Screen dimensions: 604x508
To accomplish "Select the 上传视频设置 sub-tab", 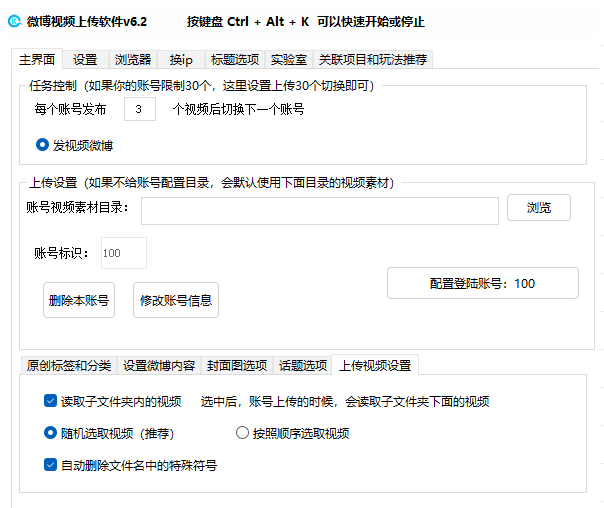I will [x=375, y=365].
